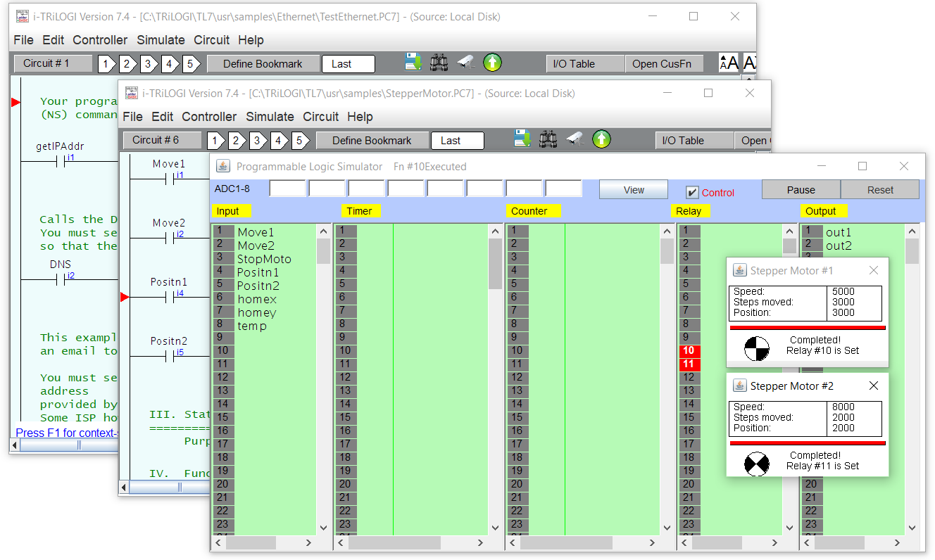This screenshot has height=560, width=935.
Task: Select the homex input row
Action: [264, 299]
